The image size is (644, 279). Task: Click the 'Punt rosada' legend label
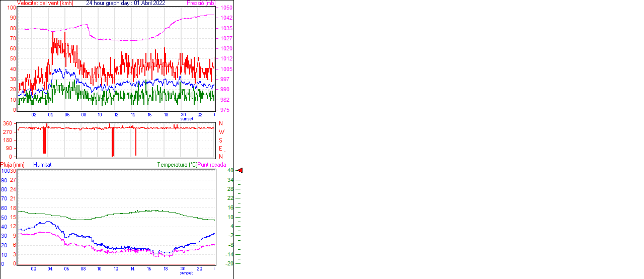(212, 165)
